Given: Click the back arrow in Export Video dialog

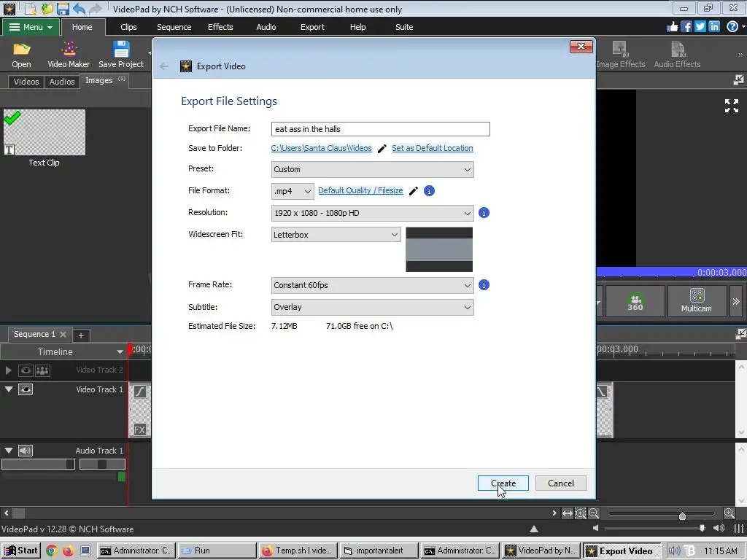Looking at the screenshot, I should [164, 66].
